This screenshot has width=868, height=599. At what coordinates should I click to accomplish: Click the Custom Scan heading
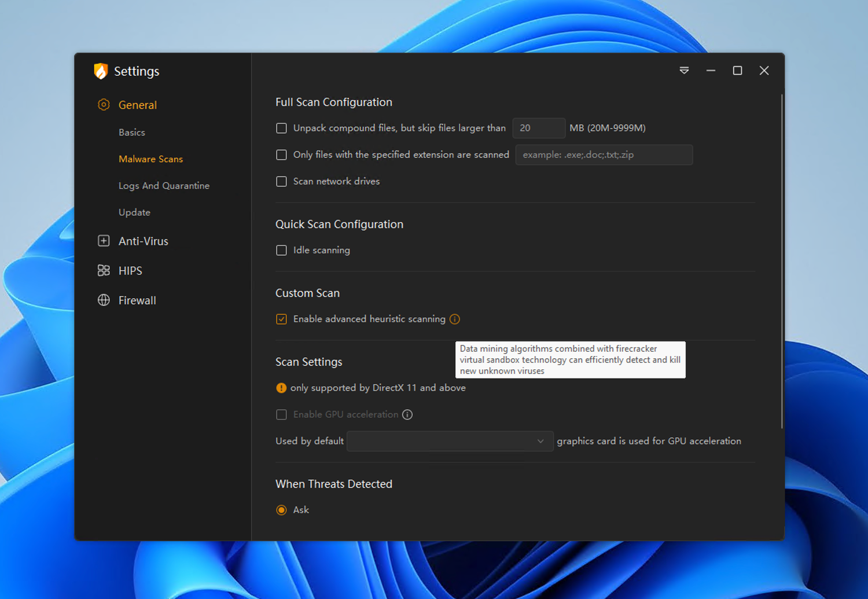tap(307, 293)
